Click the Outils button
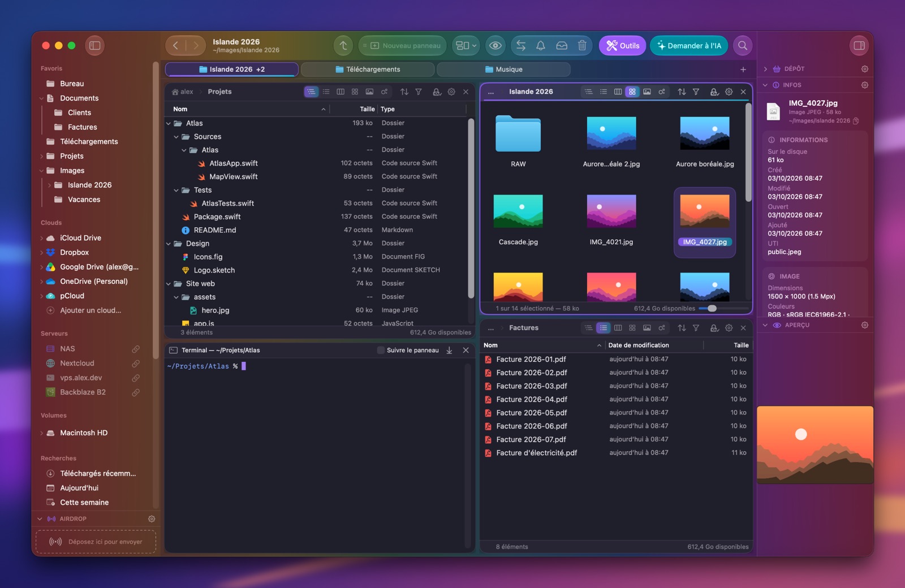The height and width of the screenshot is (588, 905). pos(623,46)
